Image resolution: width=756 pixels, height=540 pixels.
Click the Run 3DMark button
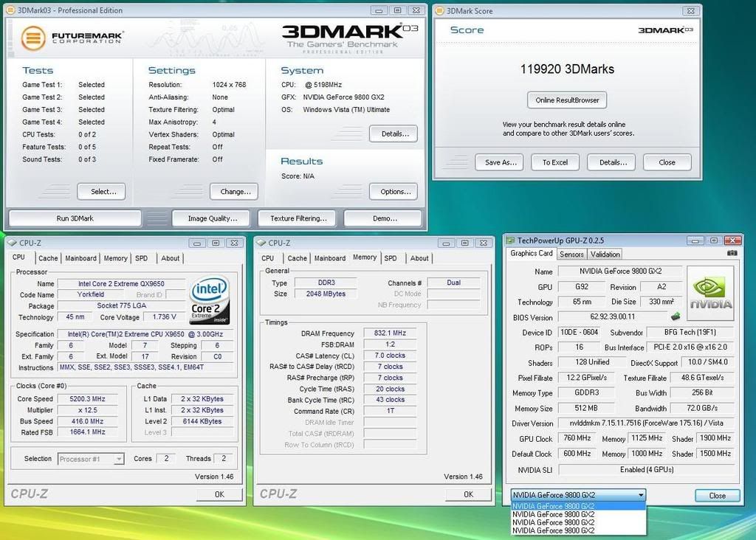click(x=75, y=218)
